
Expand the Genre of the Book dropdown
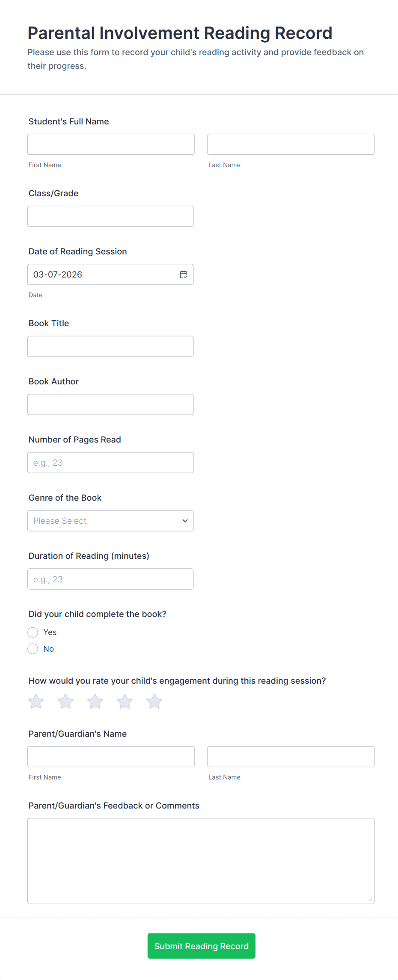110,521
